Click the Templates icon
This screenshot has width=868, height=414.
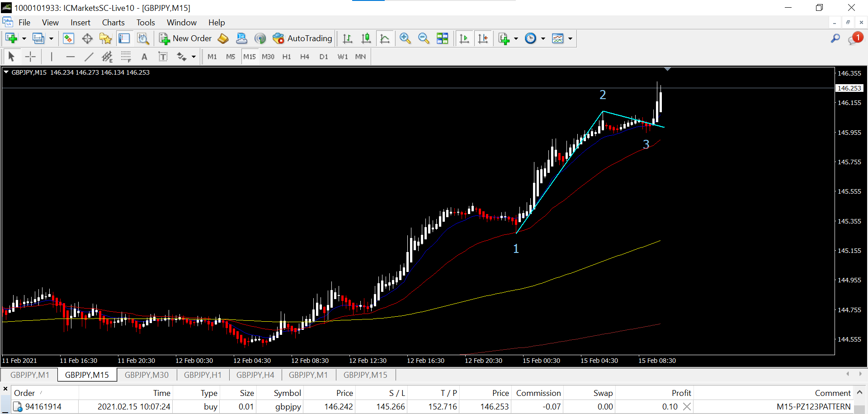click(558, 38)
